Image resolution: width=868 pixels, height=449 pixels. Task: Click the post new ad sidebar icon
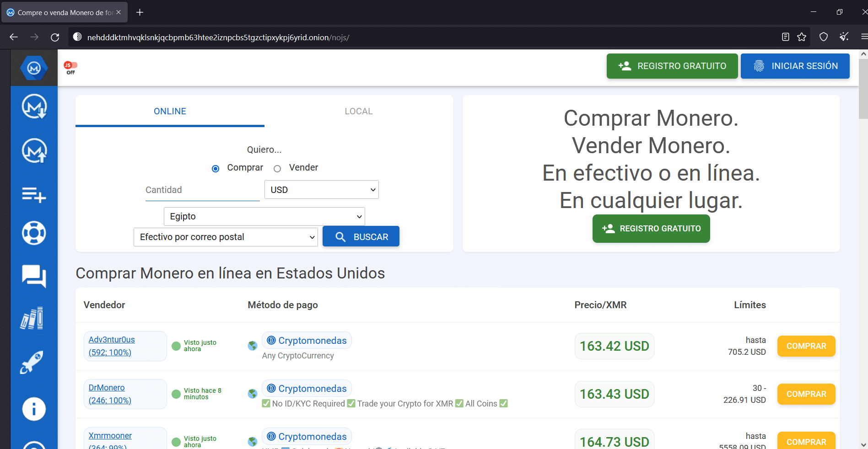tap(34, 195)
